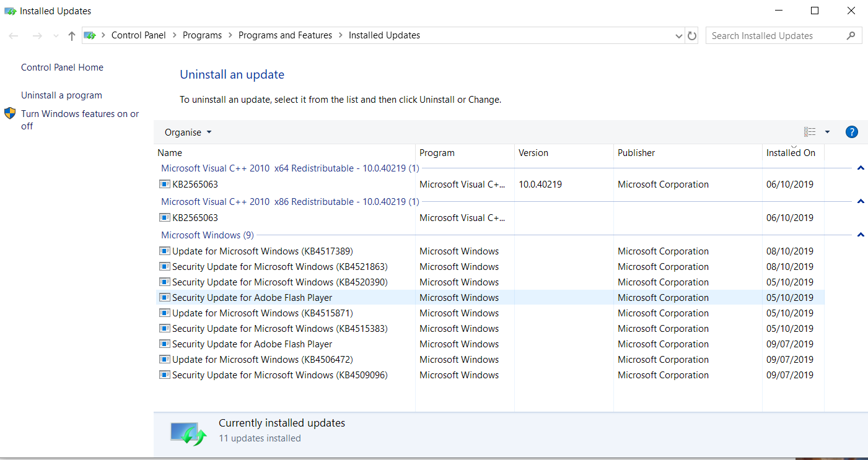This screenshot has height=460, width=868.
Task: Open the blue Help button
Action: (x=852, y=132)
